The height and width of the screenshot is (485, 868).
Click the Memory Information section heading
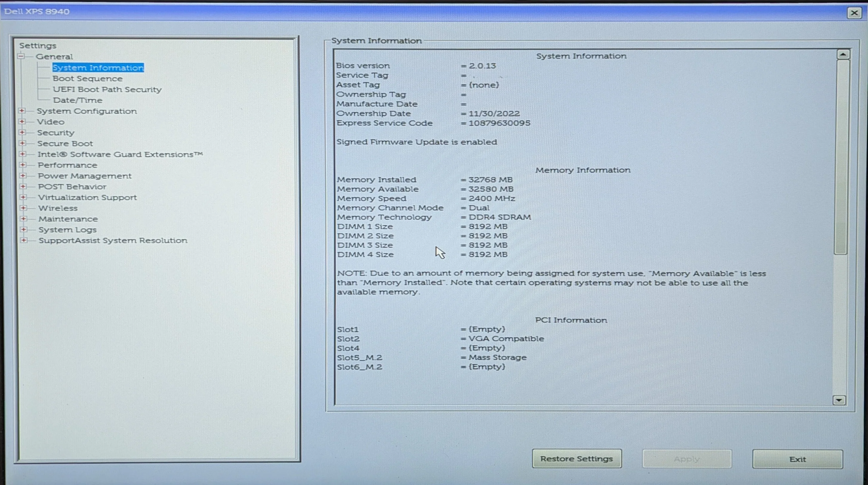pos(583,170)
